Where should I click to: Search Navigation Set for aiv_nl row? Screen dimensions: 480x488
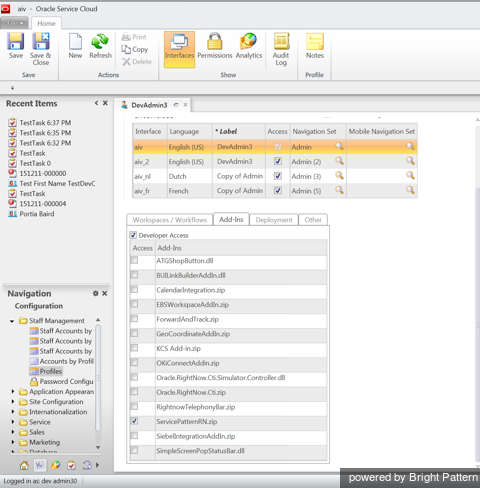339,176
